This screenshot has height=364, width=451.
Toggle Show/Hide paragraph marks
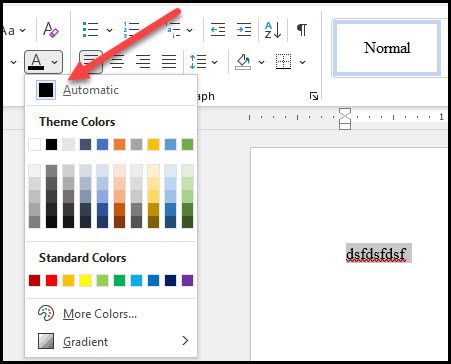coord(302,30)
